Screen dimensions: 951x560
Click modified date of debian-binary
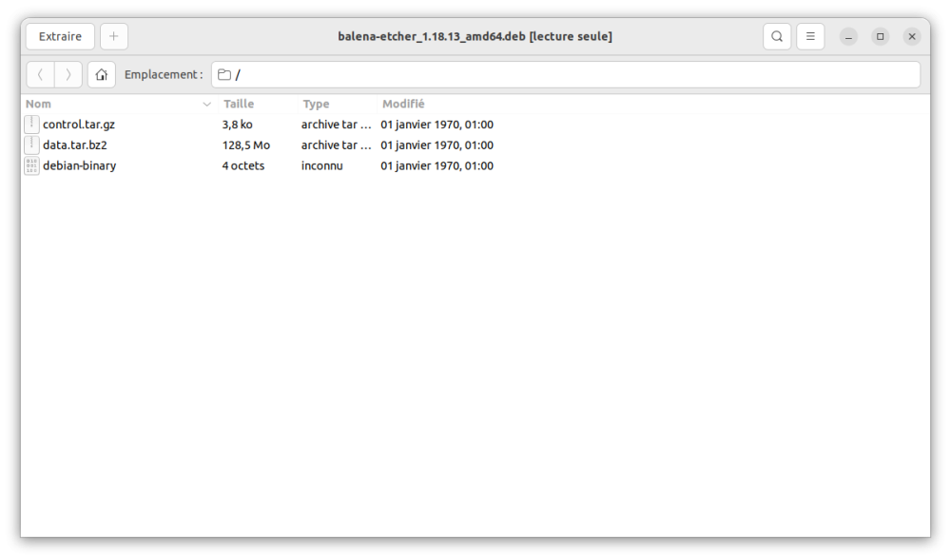point(437,166)
